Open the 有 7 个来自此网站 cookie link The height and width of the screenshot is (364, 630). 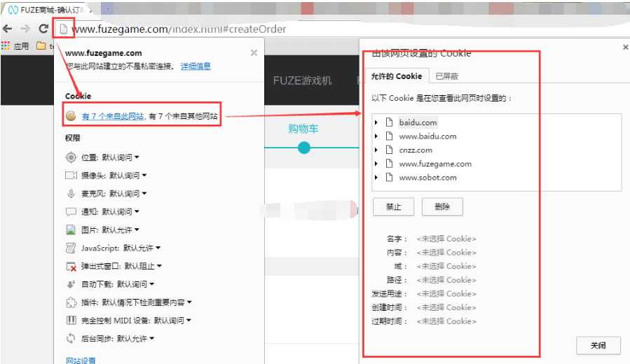[113, 116]
